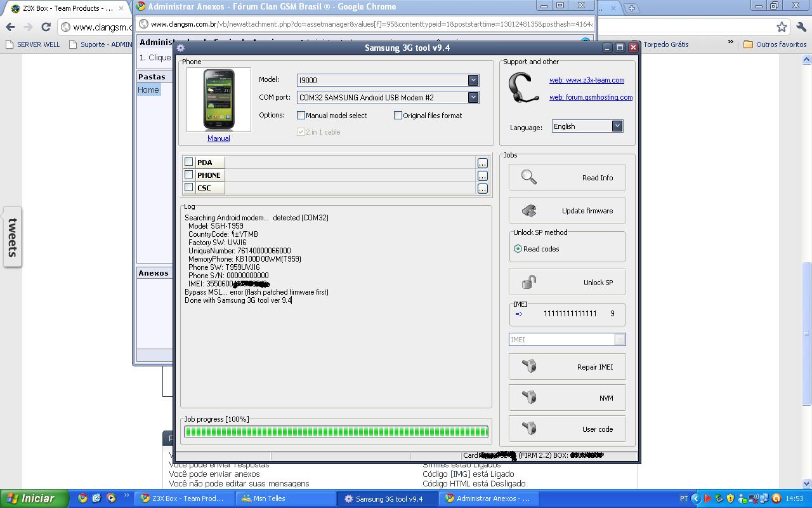Viewport: 812px width, 508px height.
Task: Toggle the 2 in 1 cable checkbox
Action: (301, 132)
